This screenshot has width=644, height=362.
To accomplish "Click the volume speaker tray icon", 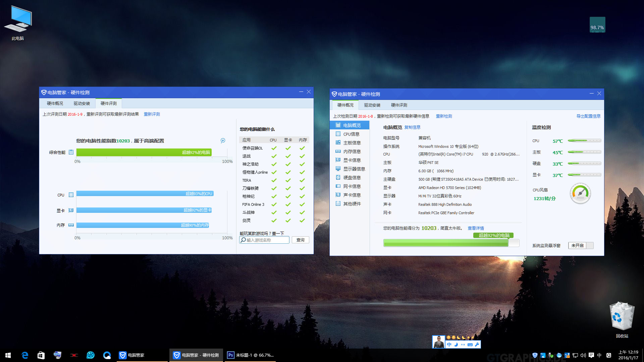I will tap(583, 355).
